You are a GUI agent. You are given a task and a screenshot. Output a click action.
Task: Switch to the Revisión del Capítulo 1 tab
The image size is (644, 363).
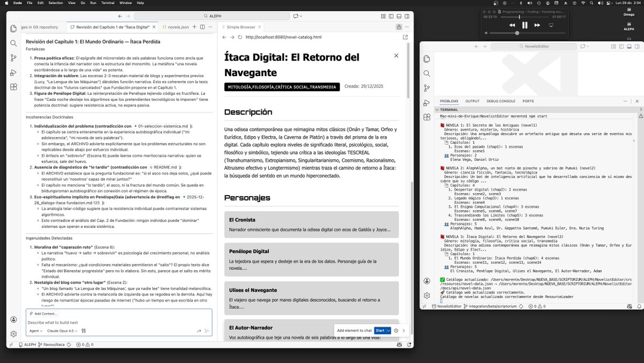113,27
